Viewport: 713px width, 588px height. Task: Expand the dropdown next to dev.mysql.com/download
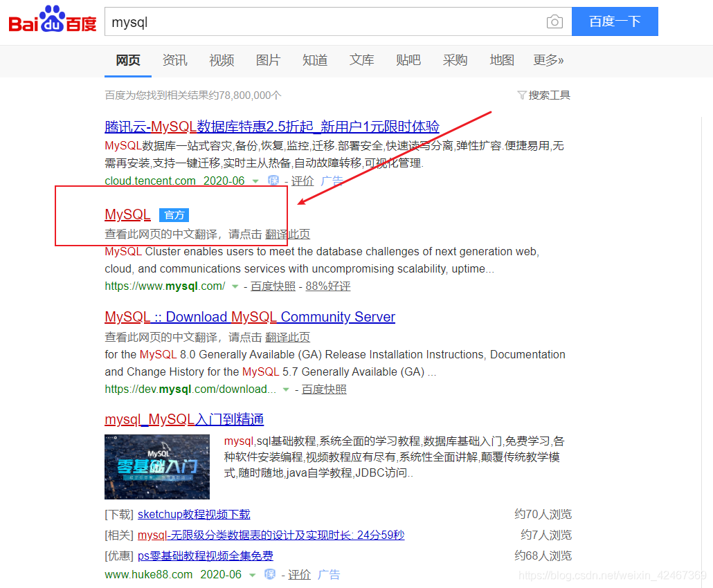tap(287, 389)
